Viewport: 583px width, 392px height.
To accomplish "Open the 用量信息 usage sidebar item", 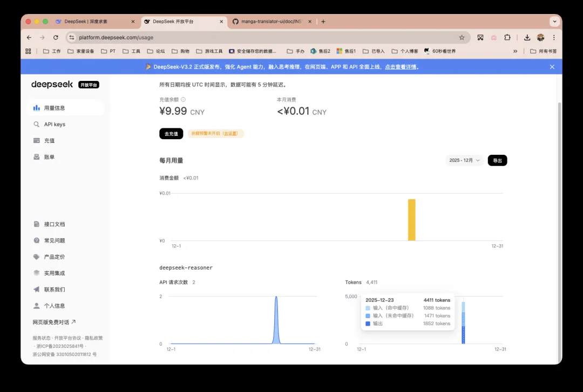I will pyautogui.click(x=54, y=108).
